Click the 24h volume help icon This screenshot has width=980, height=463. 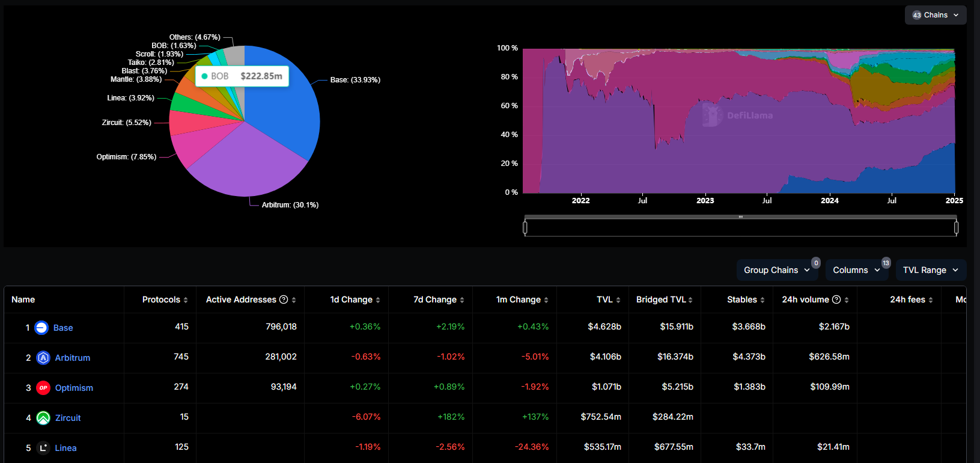point(836,299)
